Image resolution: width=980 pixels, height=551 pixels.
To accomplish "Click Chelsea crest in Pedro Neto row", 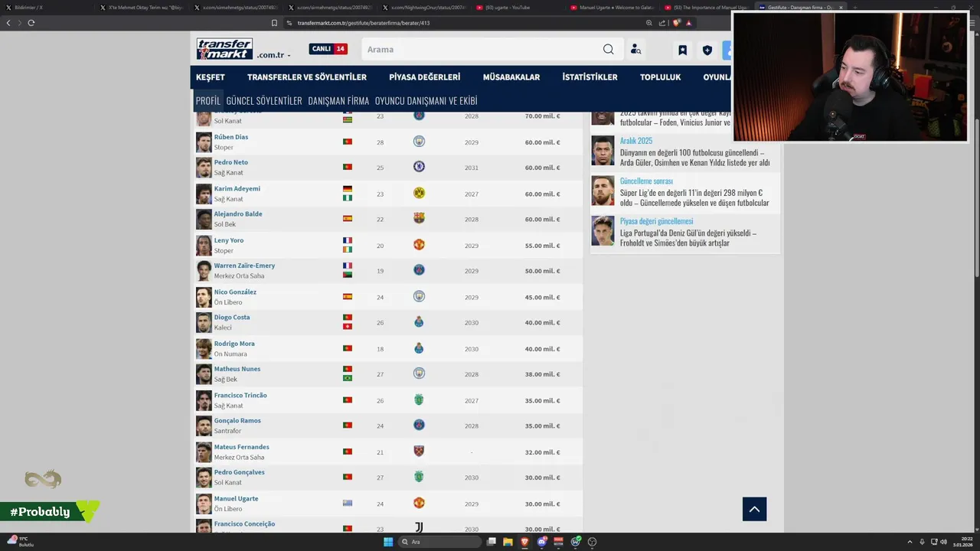I will (419, 167).
